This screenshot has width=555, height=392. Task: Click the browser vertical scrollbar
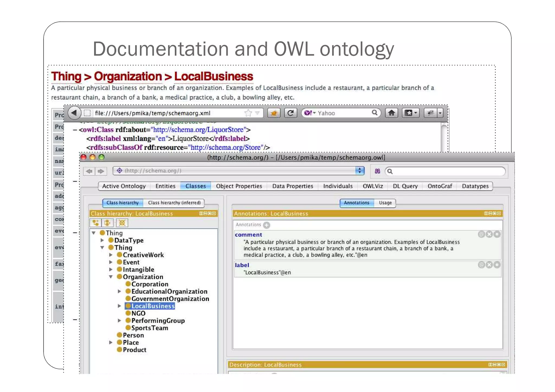pos(444,137)
